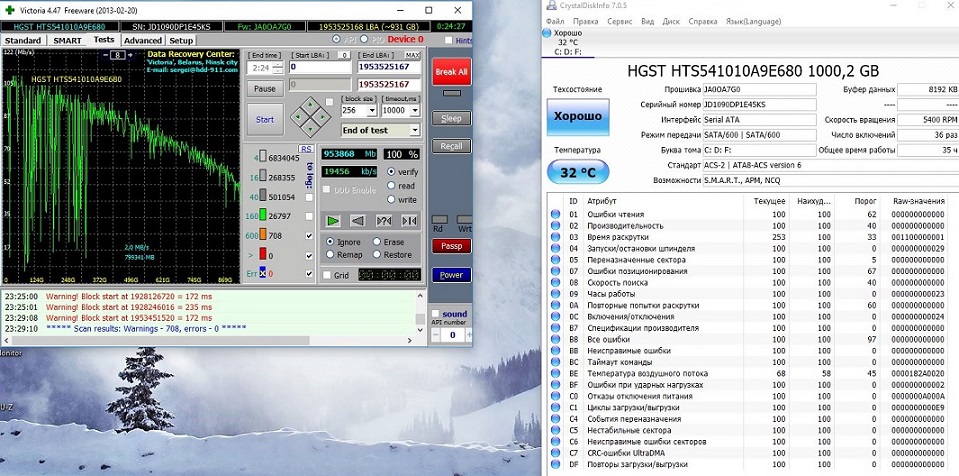Click the green cross Victoria title bar icon
959x476 pixels.
coord(10,10)
